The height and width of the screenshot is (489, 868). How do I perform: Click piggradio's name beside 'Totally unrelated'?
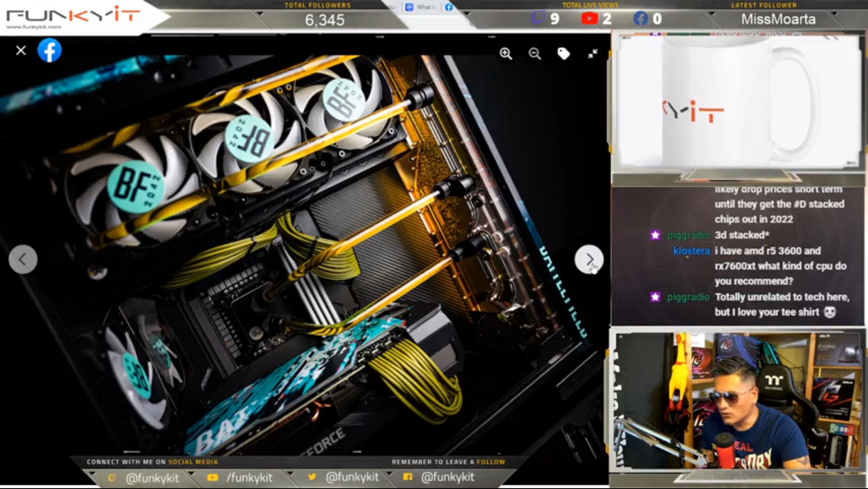click(688, 297)
